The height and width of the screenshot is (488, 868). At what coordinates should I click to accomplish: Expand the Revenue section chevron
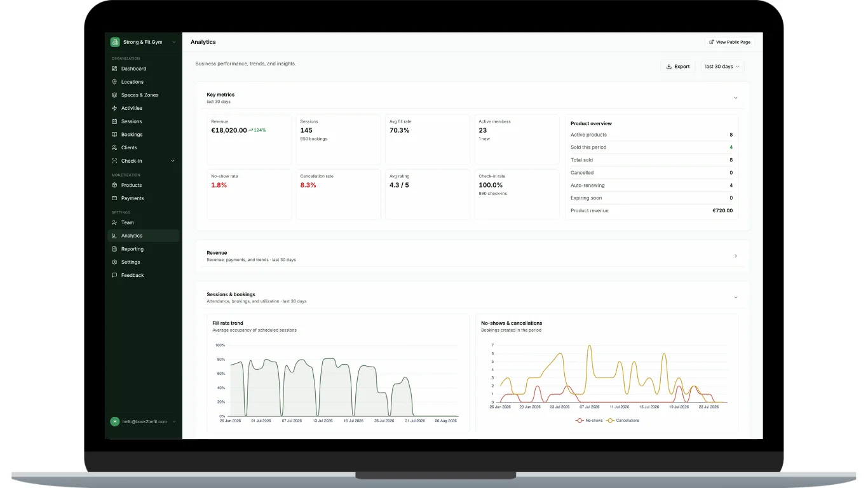(x=736, y=256)
